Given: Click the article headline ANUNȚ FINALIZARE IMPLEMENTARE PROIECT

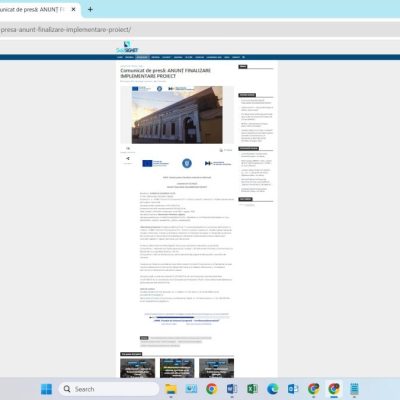Looking at the screenshot, I should (x=166, y=73).
